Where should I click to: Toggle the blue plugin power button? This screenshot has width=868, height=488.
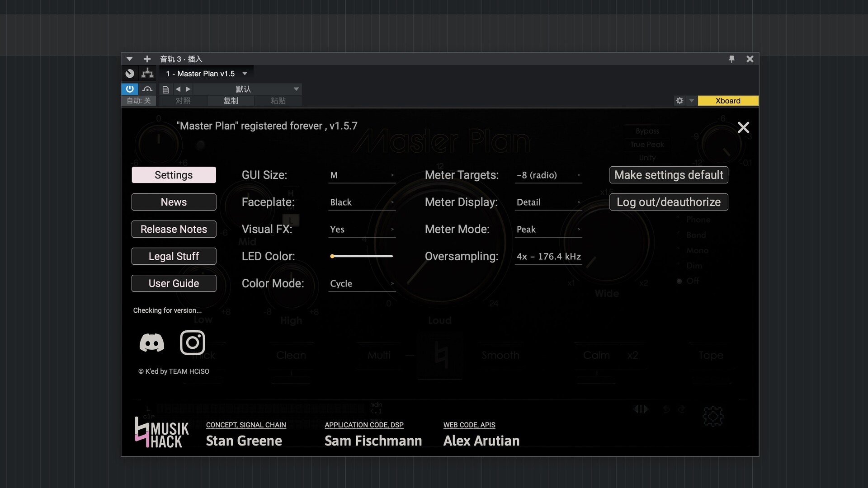tap(130, 89)
